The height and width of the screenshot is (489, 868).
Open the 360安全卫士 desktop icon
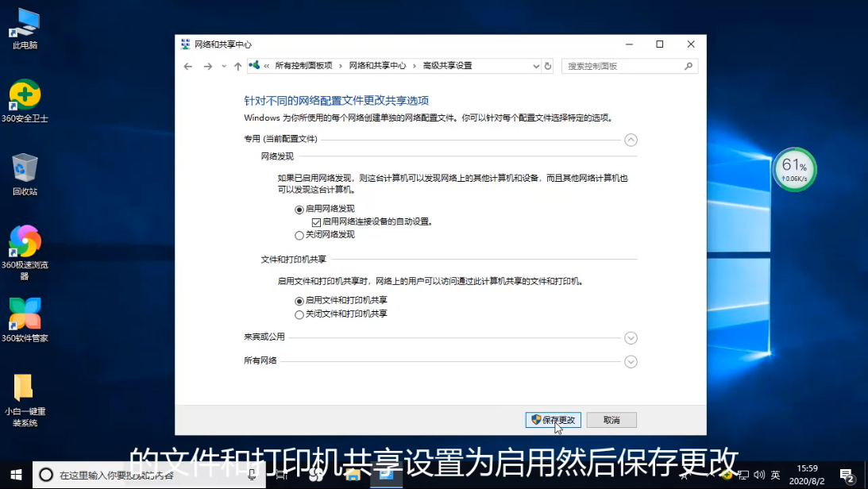(25, 96)
